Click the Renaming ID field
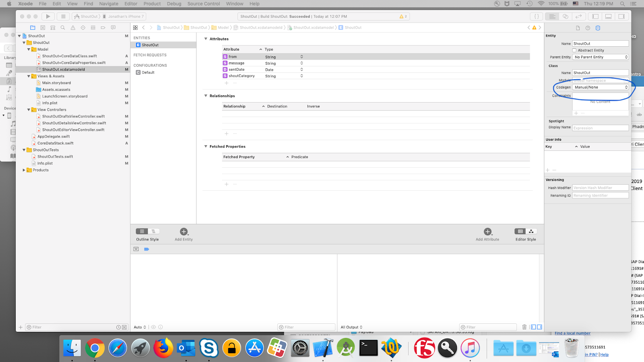Image resolution: width=644 pixels, height=362 pixels. pos(601,195)
